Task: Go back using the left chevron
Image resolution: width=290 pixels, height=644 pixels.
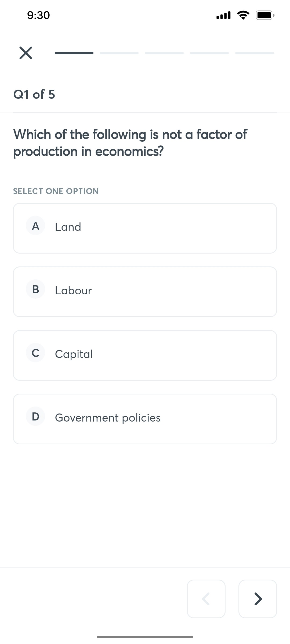Action: coord(206,599)
